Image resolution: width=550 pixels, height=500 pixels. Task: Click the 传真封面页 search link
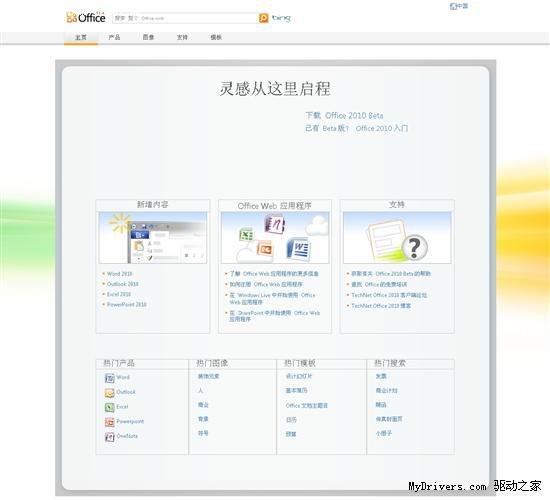click(x=389, y=419)
